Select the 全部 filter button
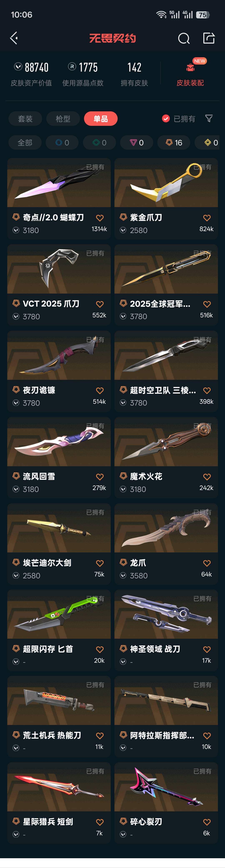 pos(25,143)
